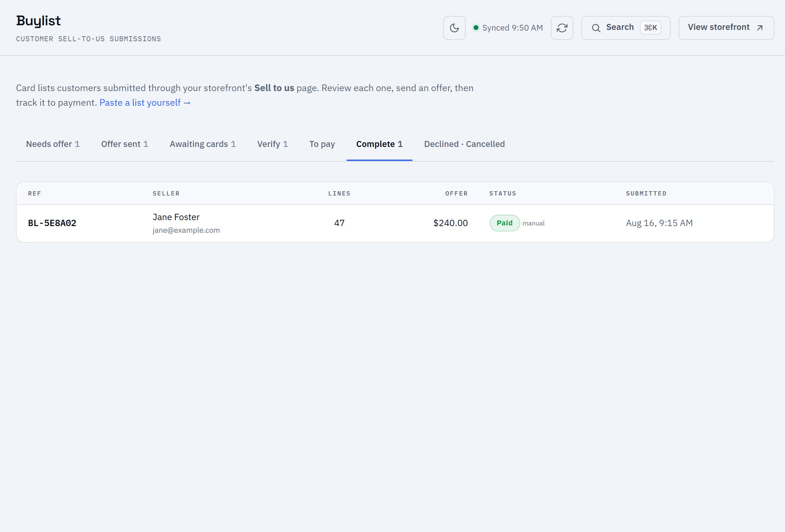
Task: Click the lines count 47
Action: click(x=339, y=223)
